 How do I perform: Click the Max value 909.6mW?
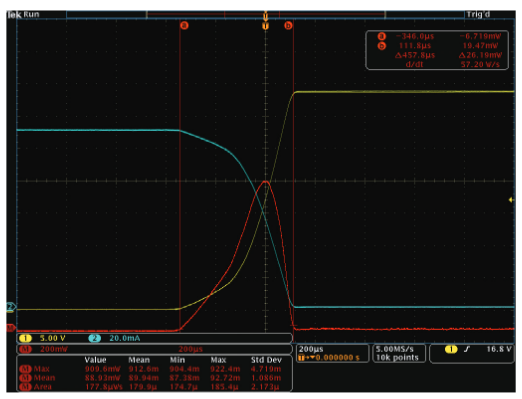(103, 369)
